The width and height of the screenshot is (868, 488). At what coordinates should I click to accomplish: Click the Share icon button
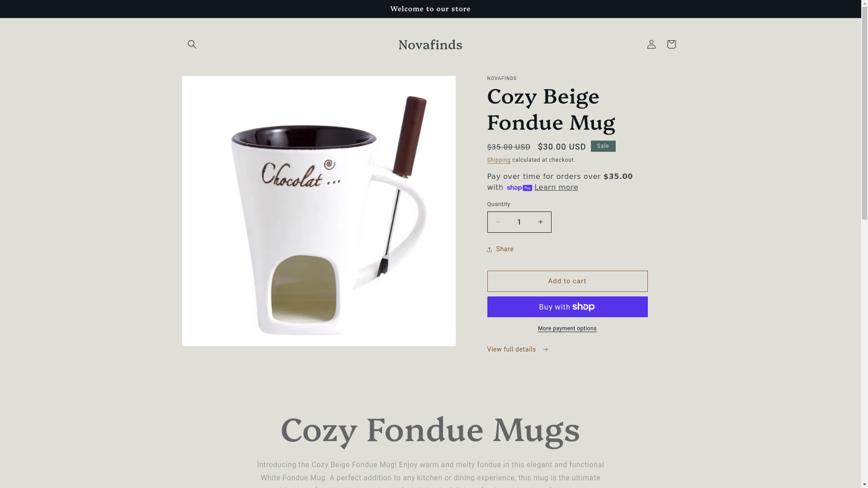click(500, 249)
